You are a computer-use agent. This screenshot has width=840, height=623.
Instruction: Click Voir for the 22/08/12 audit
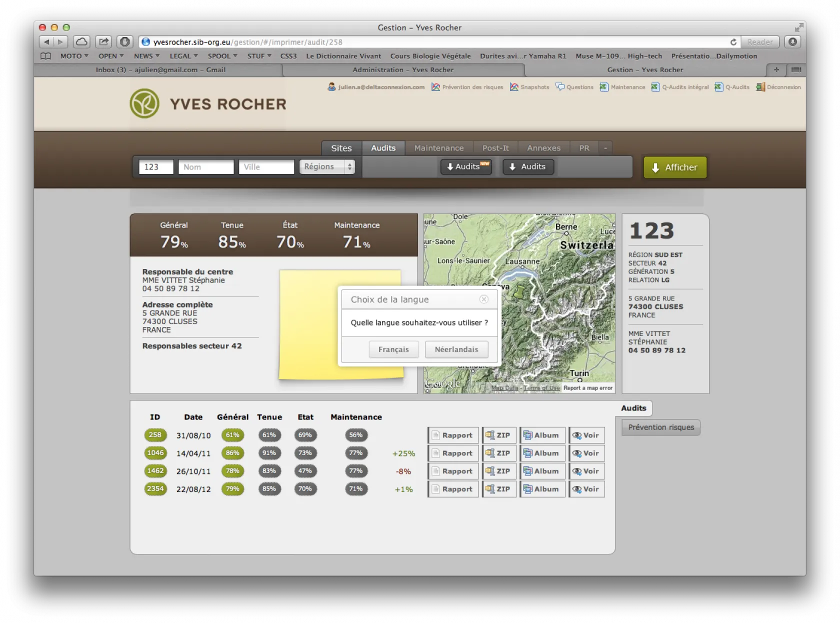click(x=586, y=489)
